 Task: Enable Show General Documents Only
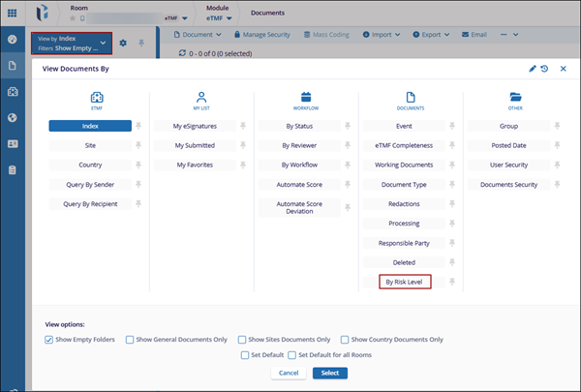[131, 340]
